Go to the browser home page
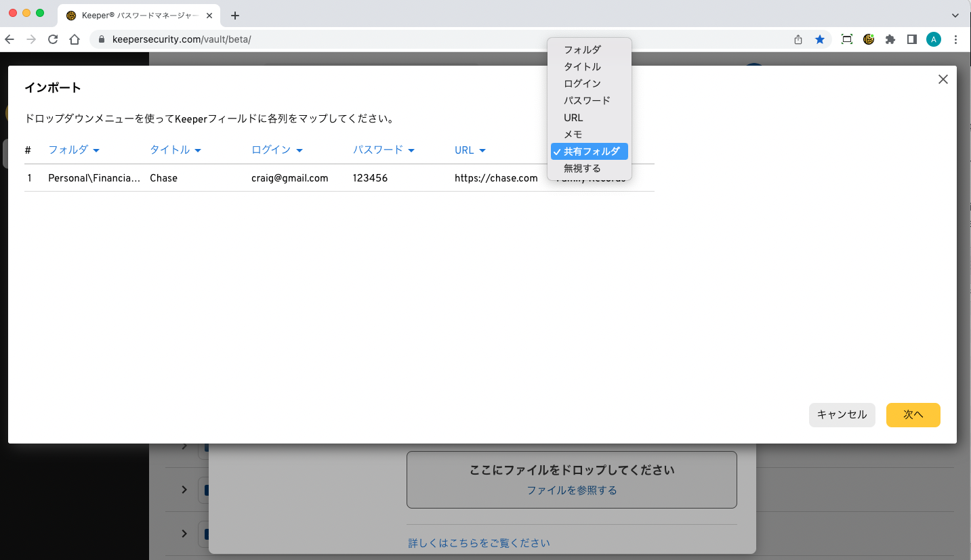The width and height of the screenshot is (971, 560). coord(75,39)
